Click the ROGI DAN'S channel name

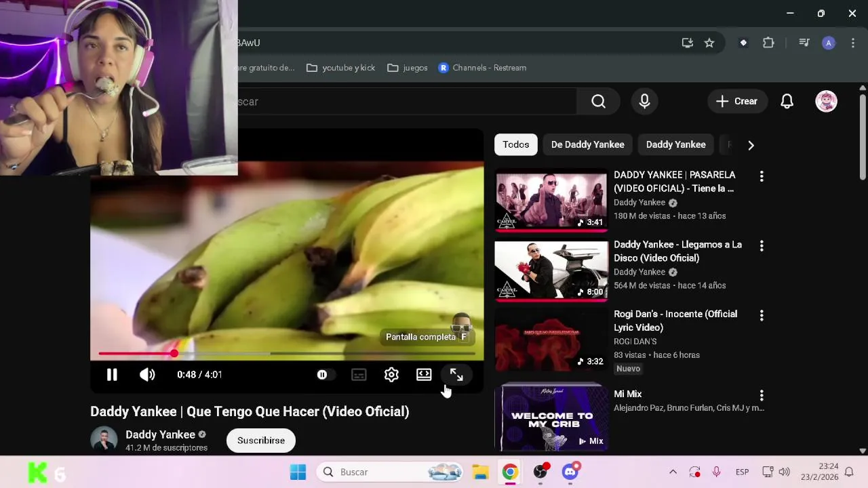[635, 342]
